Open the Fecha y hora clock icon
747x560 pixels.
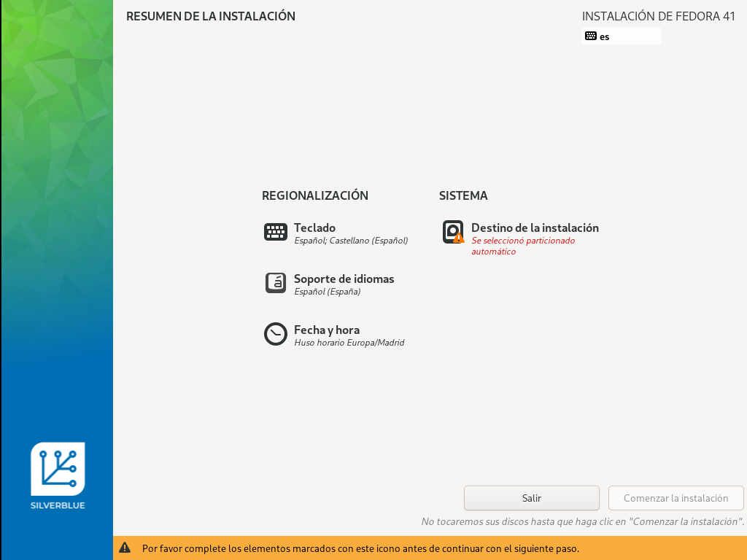(275, 334)
